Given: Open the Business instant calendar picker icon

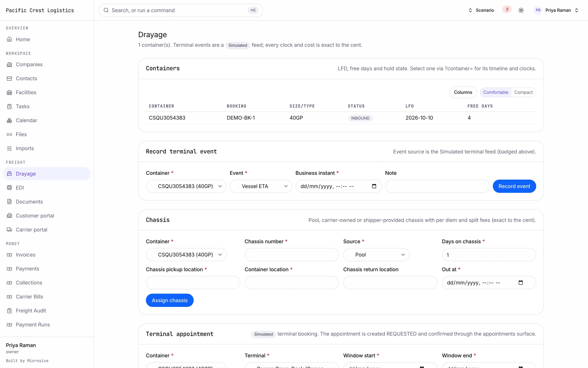Looking at the screenshot, I should pos(374,186).
